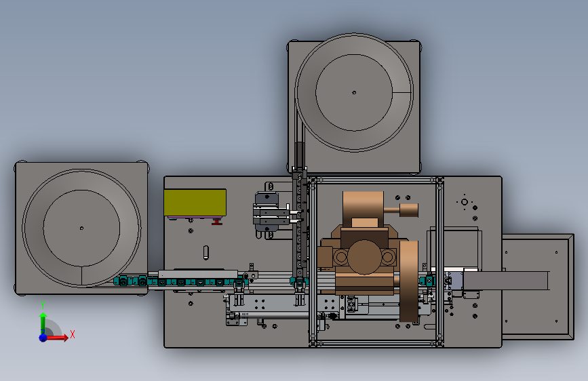Select the framed tray plate at far right
The height and width of the screenshot is (381, 588).
click(x=538, y=287)
